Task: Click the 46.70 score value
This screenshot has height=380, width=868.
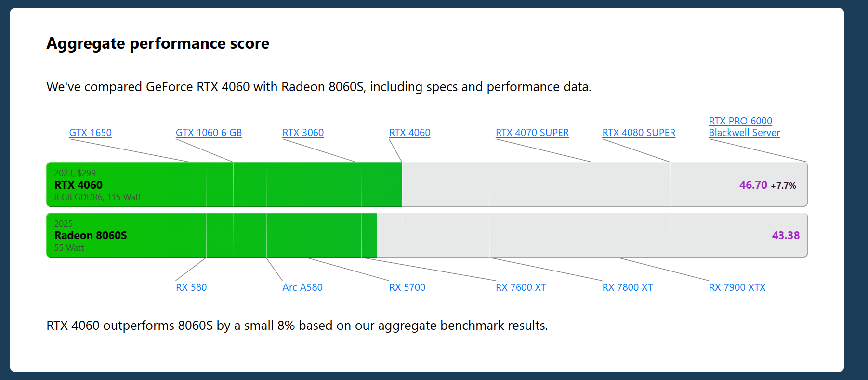Action: pyautogui.click(x=753, y=185)
